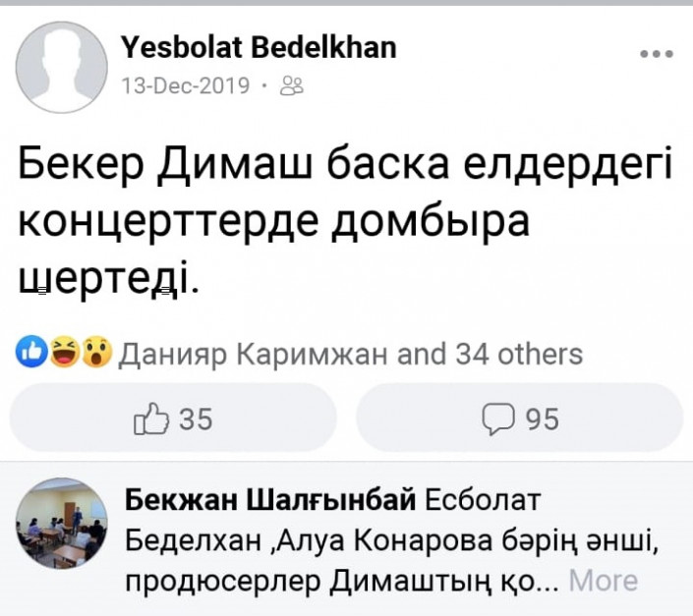The image size is (693, 616).
Task: Click the blue Like reaction icon
Action: tap(29, 353)
